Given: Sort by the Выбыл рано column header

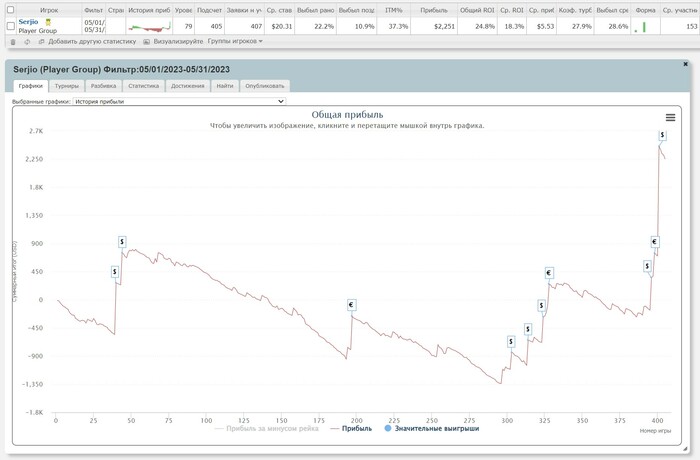Looking at the screenshot, I should click(315, 10).
